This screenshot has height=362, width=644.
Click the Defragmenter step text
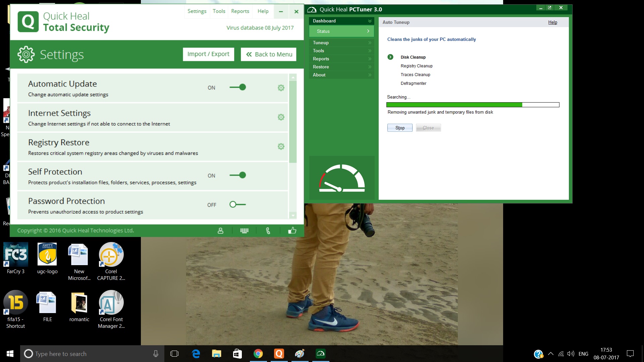click(413, 83)
